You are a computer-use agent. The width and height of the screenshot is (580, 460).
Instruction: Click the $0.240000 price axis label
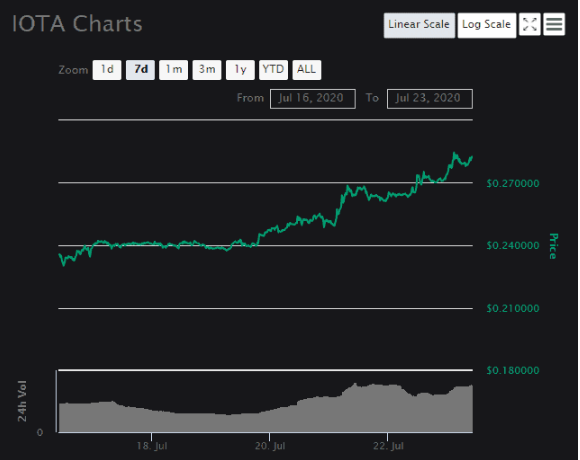(x=513, y=246)
